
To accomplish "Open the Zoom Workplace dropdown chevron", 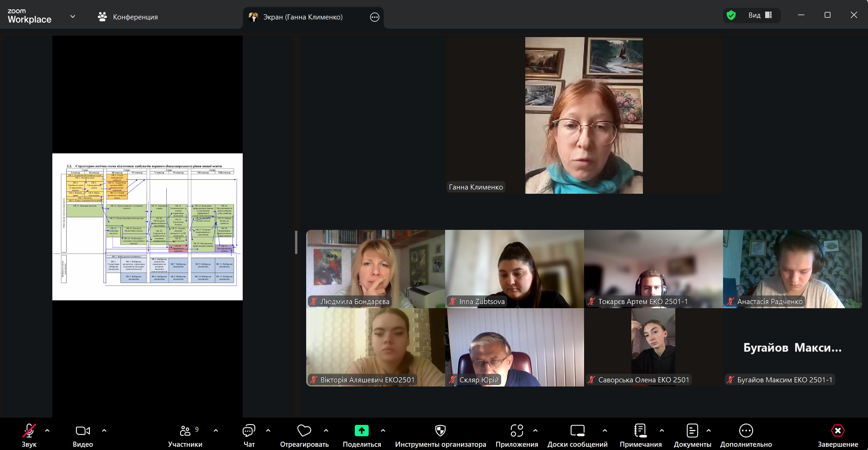I will coord(73,16).
